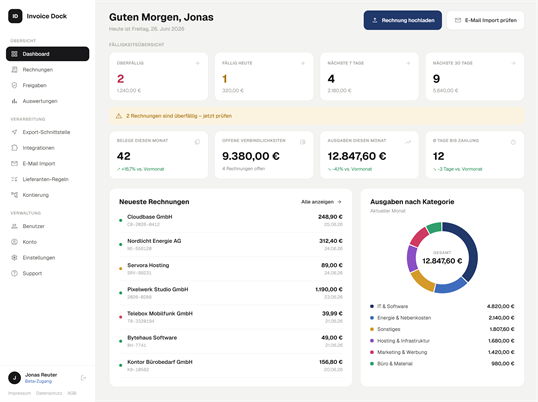The height and width of the screenshot is (402, 538).
Task: Click the Invoice Dock logo icon
Action: coord(15,16)
